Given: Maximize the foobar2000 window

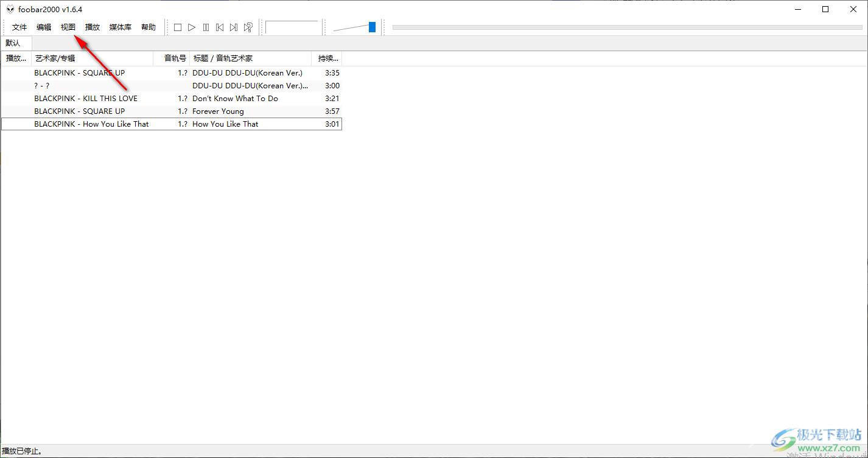Looking at the screenshot, I should 825,9.
